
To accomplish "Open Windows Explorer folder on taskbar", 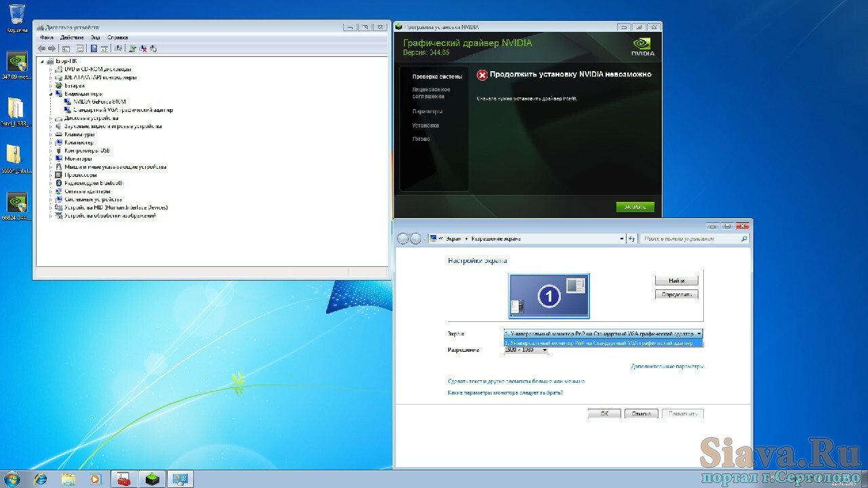I will click(68, 479).
